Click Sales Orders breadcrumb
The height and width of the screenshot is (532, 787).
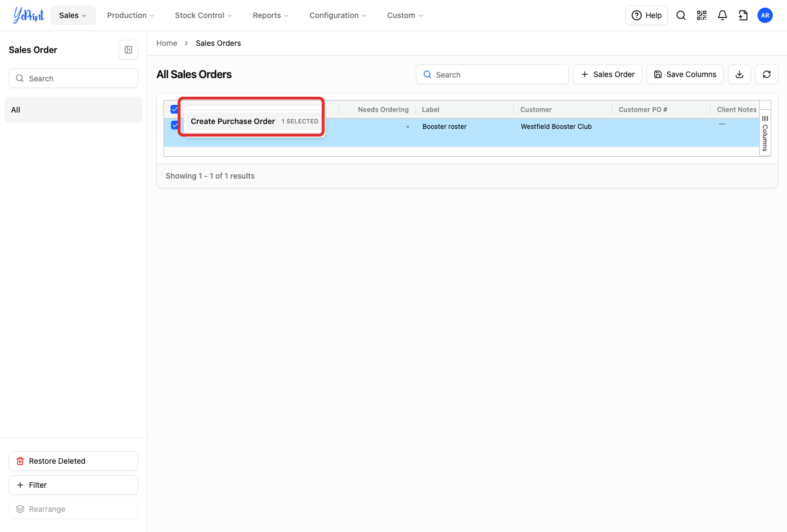[x=218, y=43]
